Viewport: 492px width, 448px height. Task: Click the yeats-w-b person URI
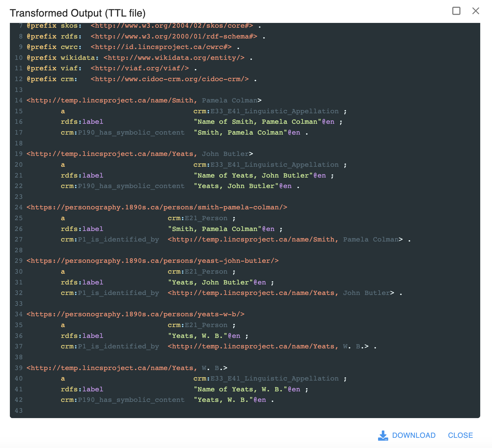click(x=136, y=314)
